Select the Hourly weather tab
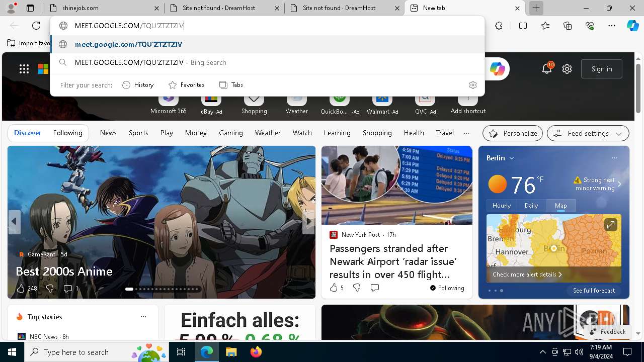 coord(502,206)
